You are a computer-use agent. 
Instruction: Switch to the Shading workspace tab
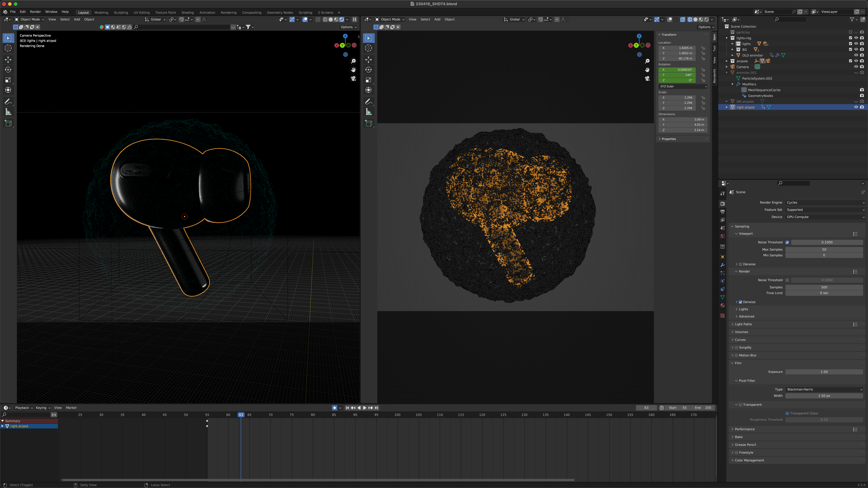coord(188,12)
